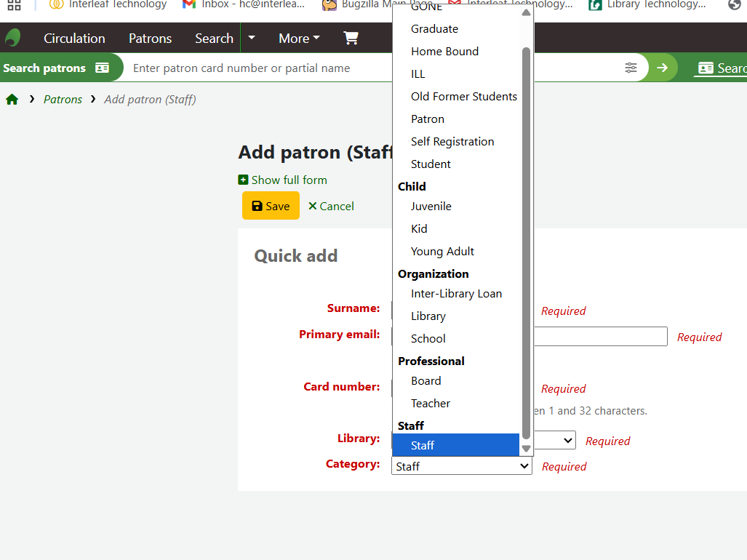Click the Interleaf Technology bookmark icon

coord(56,4)
